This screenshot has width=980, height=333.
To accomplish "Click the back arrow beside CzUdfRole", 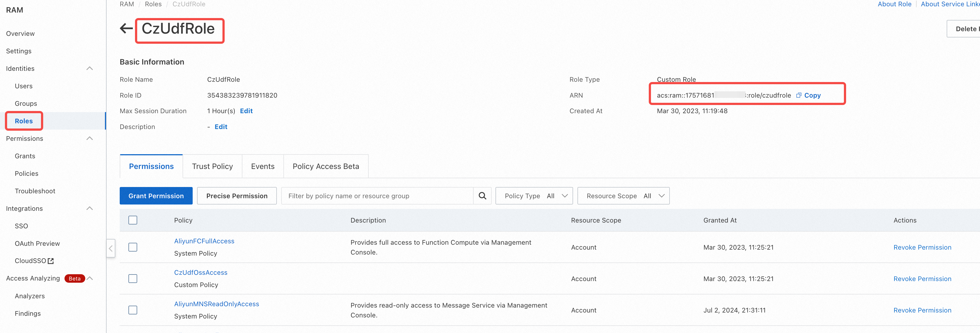I will (126, 28).
